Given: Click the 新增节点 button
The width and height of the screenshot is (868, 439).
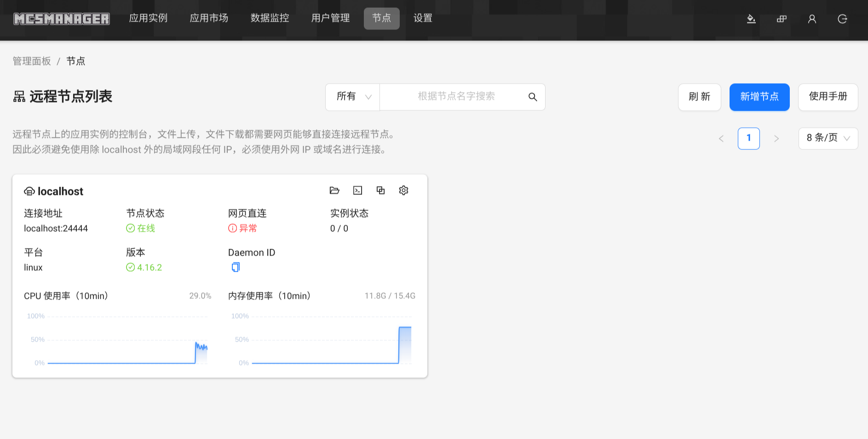Looking at the screenshot, I should 759,97.
